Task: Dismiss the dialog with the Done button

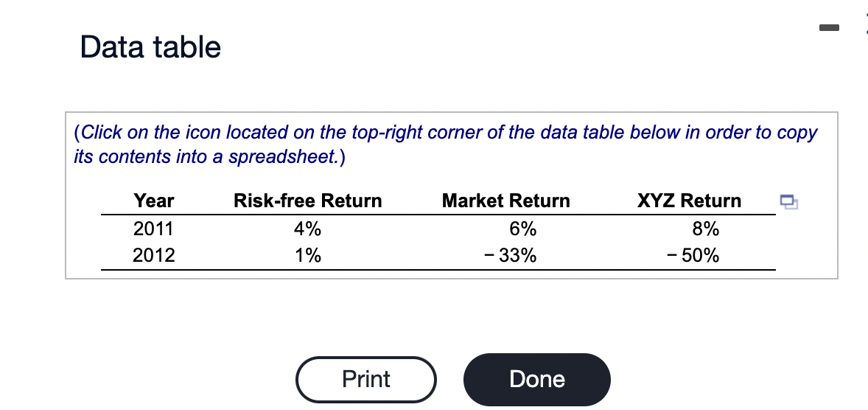Action: pyautogui.click(x=537, y=380)
